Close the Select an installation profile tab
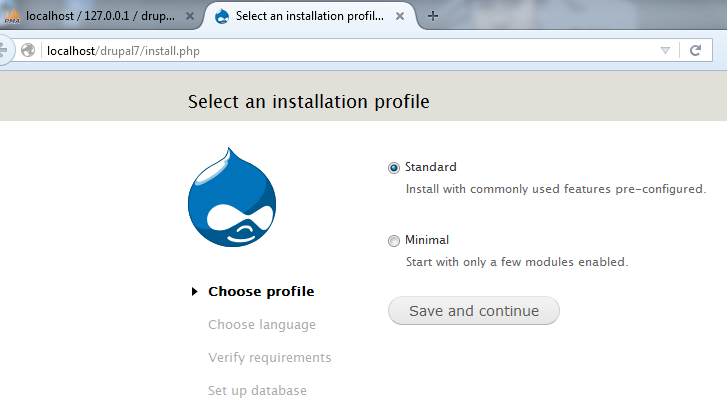The height and width of the screenshot is (400, 727). 400,16
